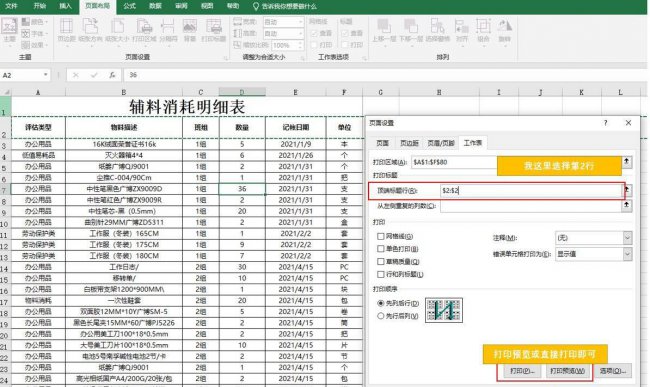Select the 先行后列(V) radio button
The image size is (650, 387).
[381, 316]
